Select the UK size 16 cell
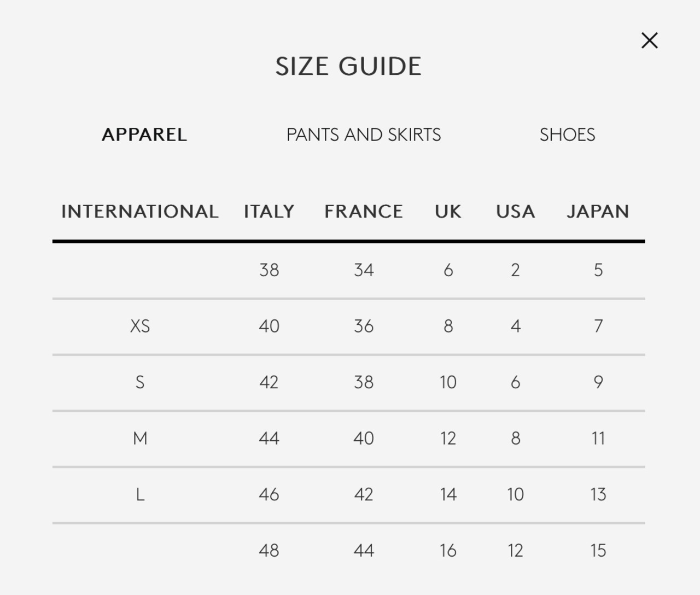 (x=448, y=550)
